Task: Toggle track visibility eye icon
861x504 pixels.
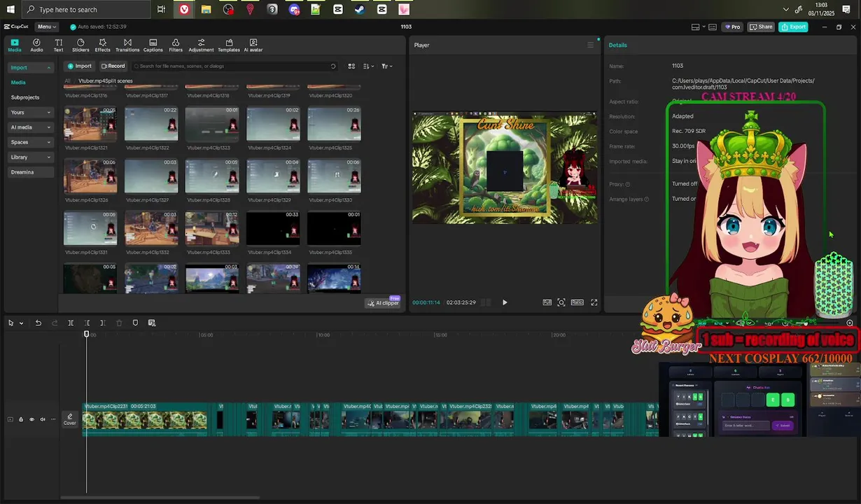Action: [x=31, y=419]
